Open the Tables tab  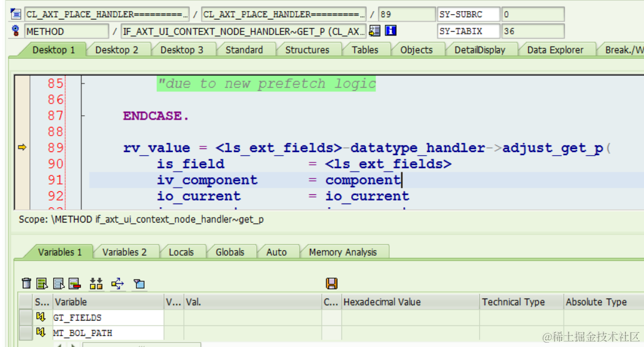coord(365,50)
